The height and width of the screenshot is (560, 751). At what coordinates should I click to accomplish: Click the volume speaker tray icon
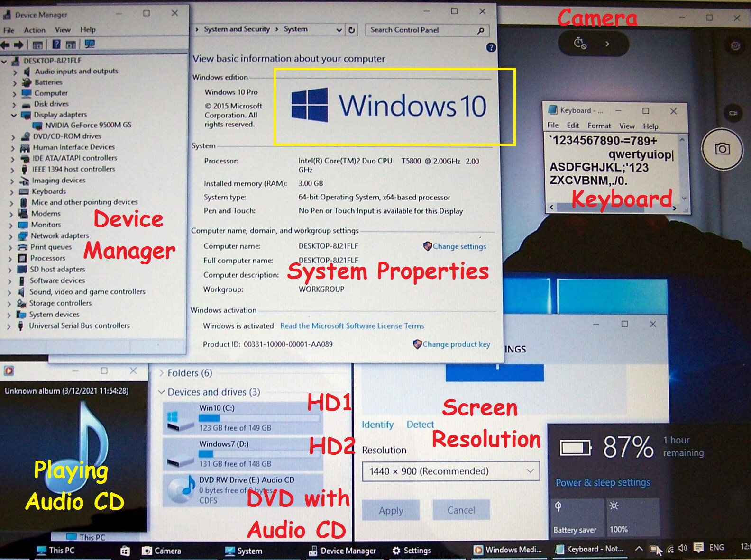pyautogui.click(x=683, y=548)
